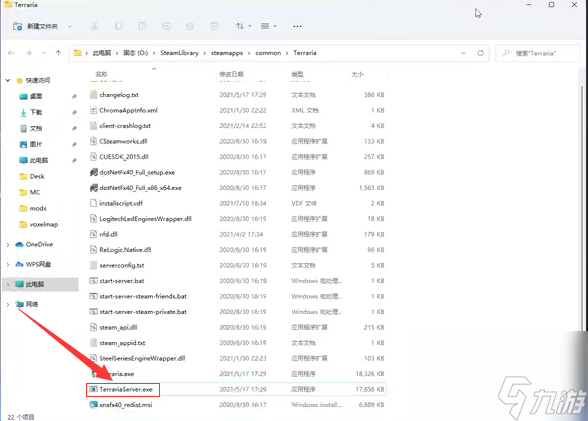
Task: Select LogitechLedEnginesWrapper.dll file icon
Action: coord(93,219)
